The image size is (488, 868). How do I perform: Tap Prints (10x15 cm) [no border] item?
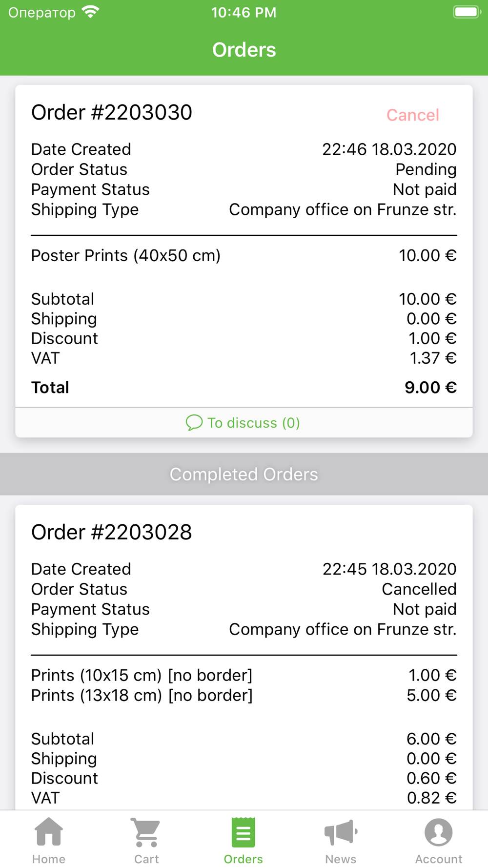pyautogui.click(x=142, y=675)
